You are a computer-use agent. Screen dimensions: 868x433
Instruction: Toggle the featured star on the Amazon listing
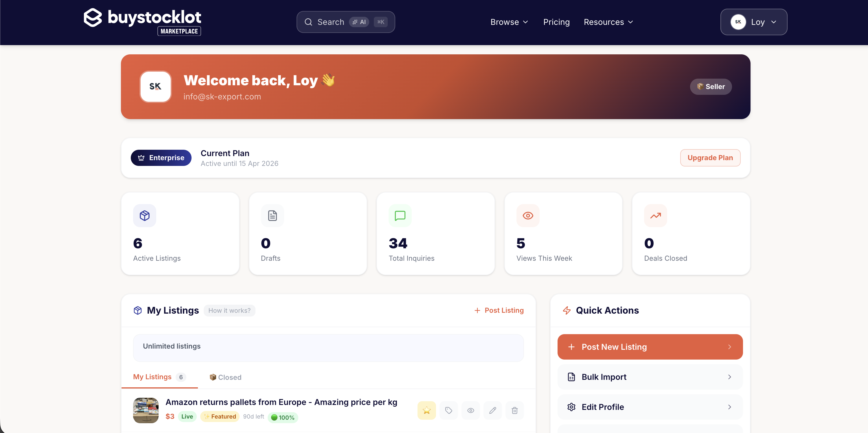coord(426,410)
